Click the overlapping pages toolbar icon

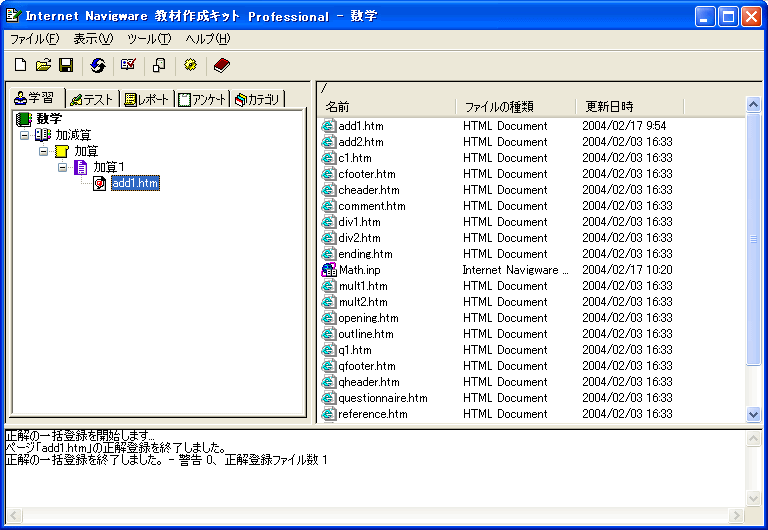159,65
